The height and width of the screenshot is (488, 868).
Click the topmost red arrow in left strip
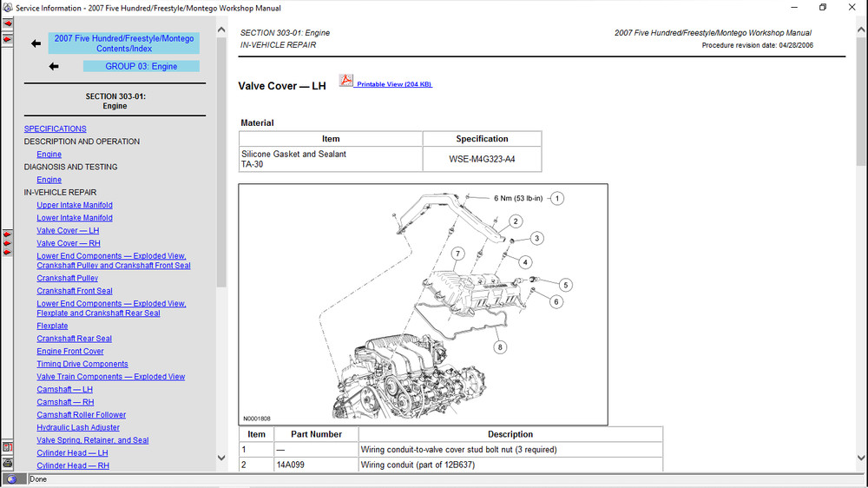point(7,23)
